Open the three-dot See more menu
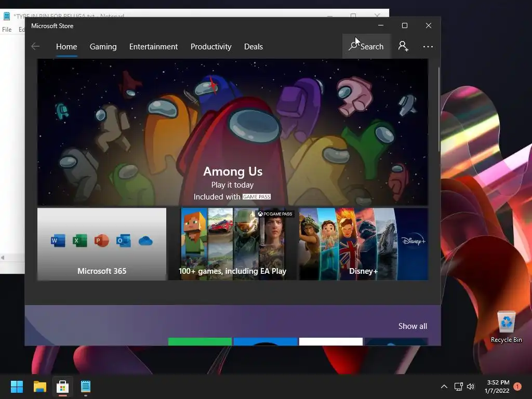The image size is (532, 399). tap(428, 46)
